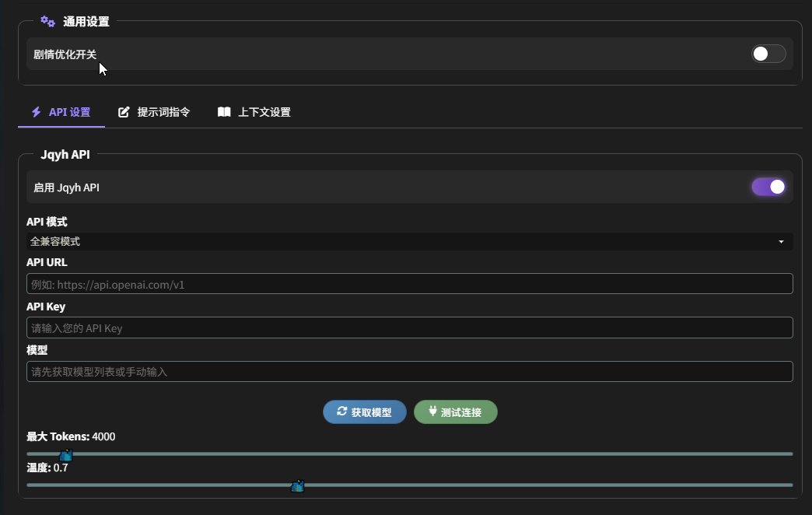Focus the API URL input field
Viewport: 812px width, 515px height.
(x=409, y=284)
